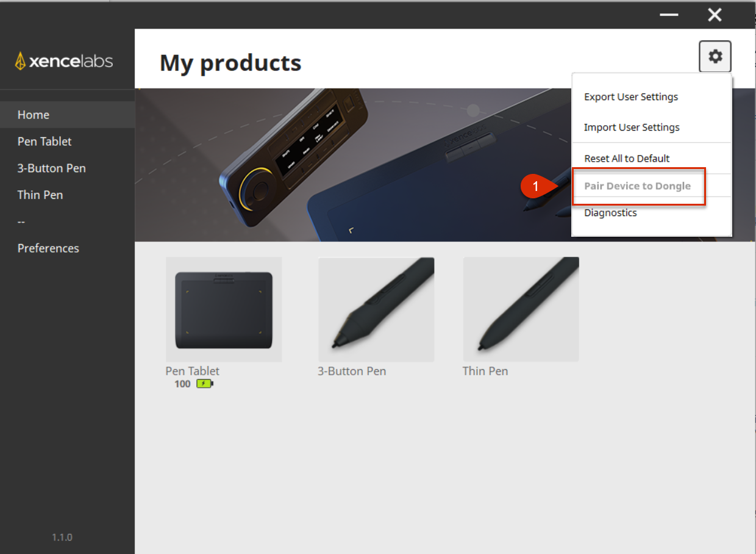Click the 3-Button Pen product label

pyautogui.click(x=352, y=371)
